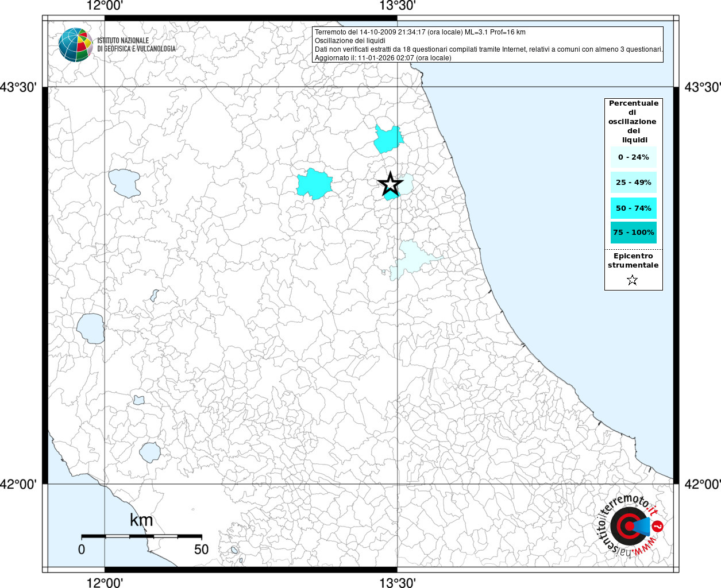721x588 pixels.
Task: Click the 'Epicentro strumentale' legend label
Action: (x=633, y=261)
